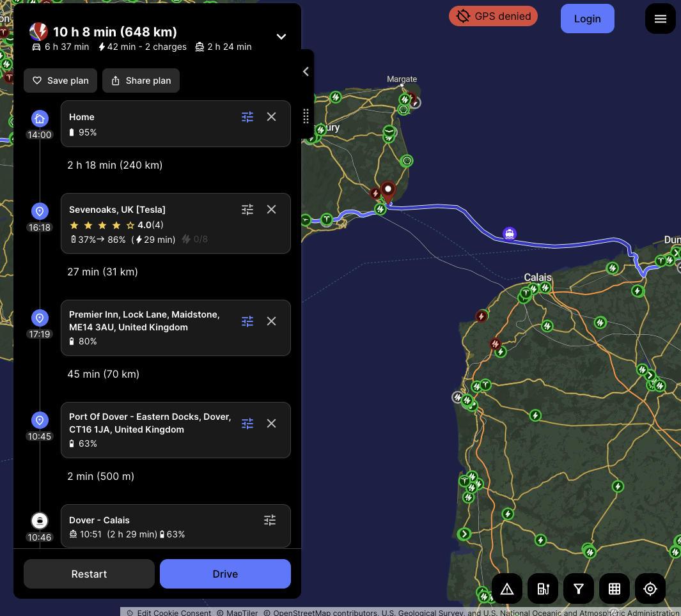Screen dimensions: 681x616
Task: Click the vehicle logo beside trip duration
Action: [x=38, y=32]
